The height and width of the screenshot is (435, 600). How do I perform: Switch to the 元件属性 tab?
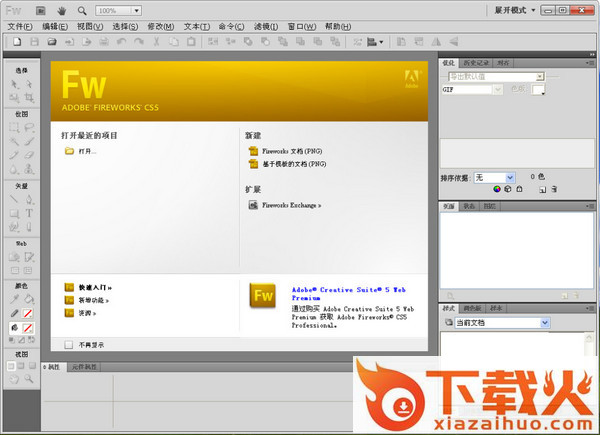(84, 367)
